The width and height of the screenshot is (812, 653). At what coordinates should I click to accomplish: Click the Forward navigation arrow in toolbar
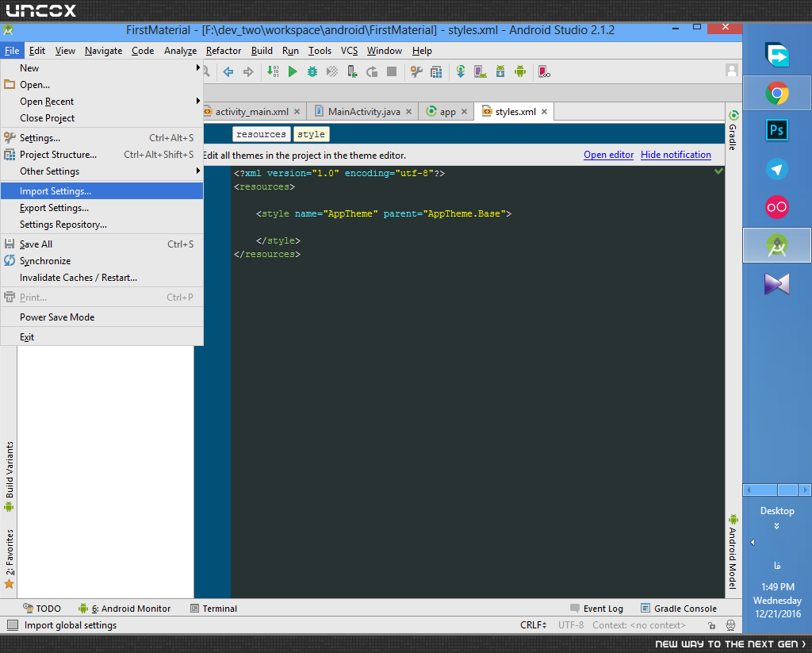click(x=248, y=71)
